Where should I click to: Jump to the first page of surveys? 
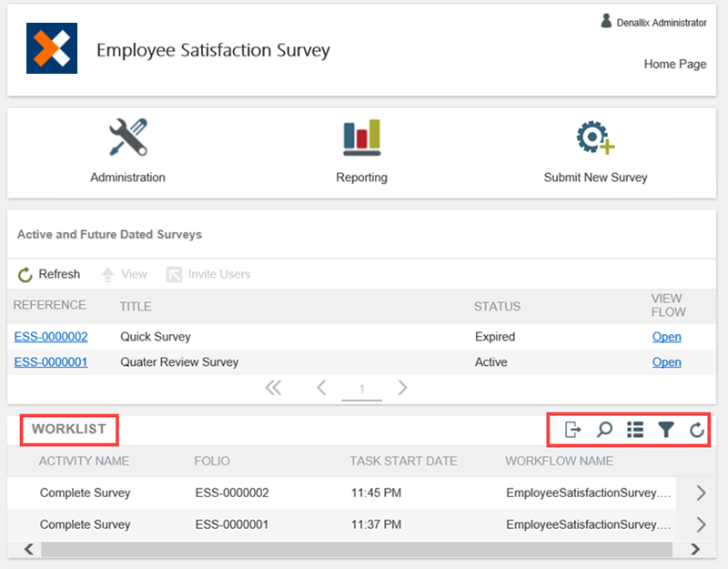tap(273, 388)
